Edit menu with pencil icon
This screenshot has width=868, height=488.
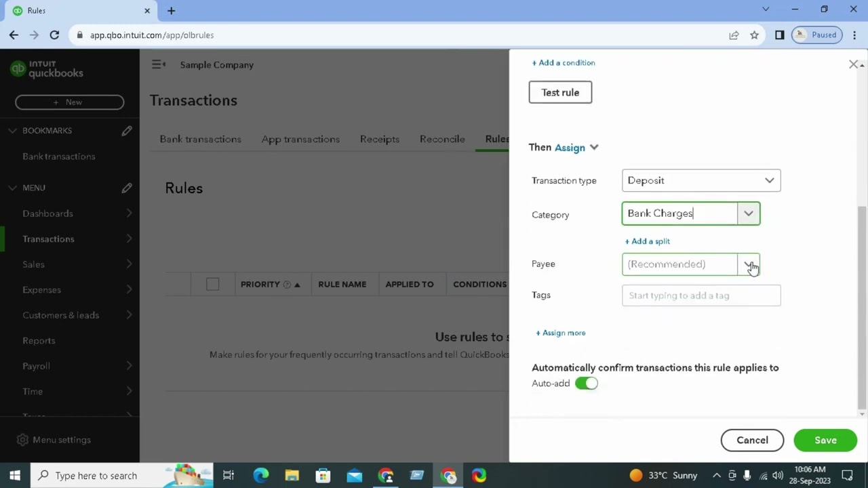coord(127,188)
